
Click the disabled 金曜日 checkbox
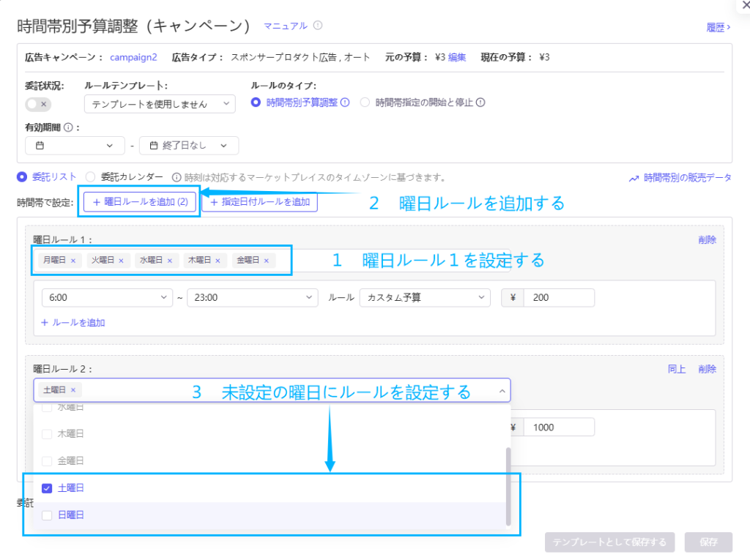pos(47,461)
